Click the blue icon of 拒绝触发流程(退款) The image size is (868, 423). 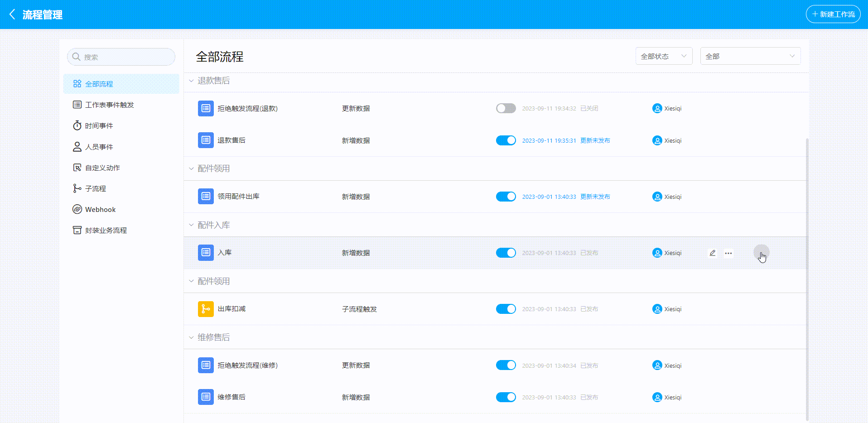(206, 108)
